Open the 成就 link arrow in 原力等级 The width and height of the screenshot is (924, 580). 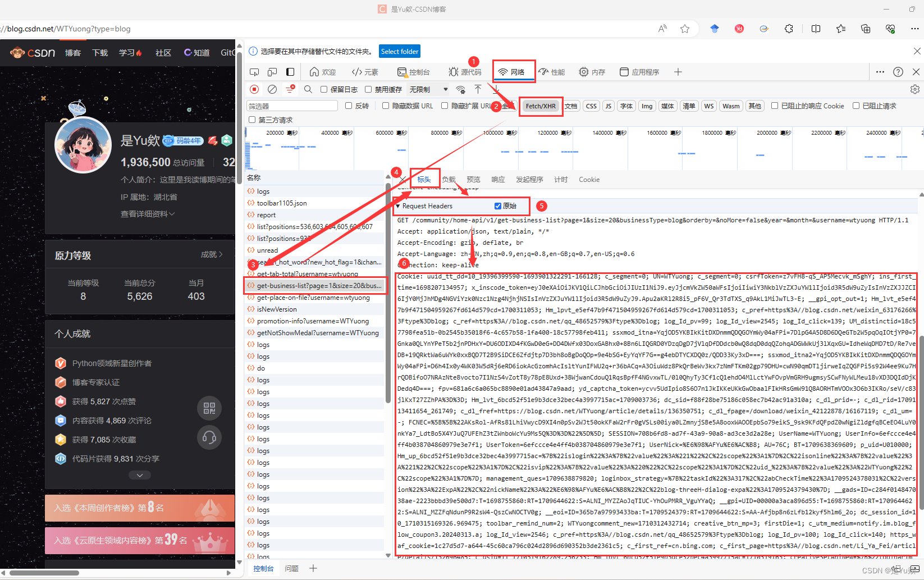tap(212, 254)
